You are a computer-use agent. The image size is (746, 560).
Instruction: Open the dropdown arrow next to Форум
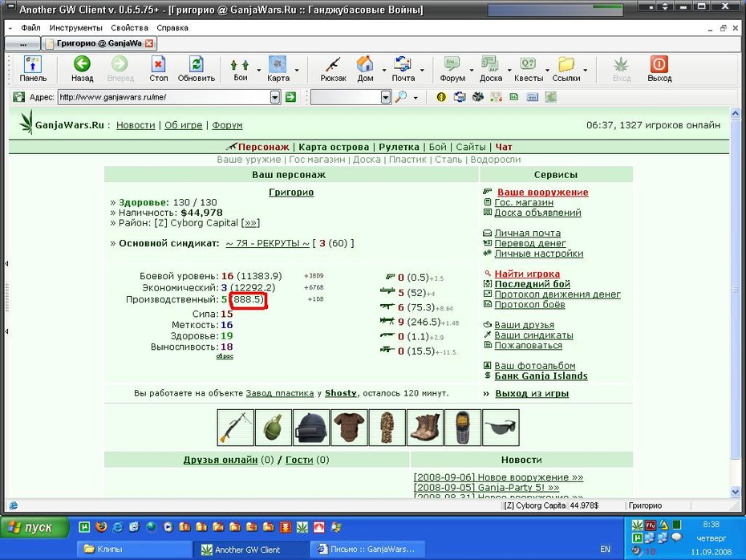click(x=472, y=71)
